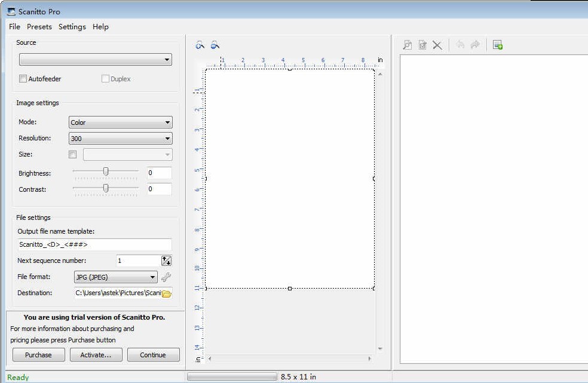The height and width of the screenshot is (383, 588).
Task: Open the File menu
Action: [x=14, y=27]
